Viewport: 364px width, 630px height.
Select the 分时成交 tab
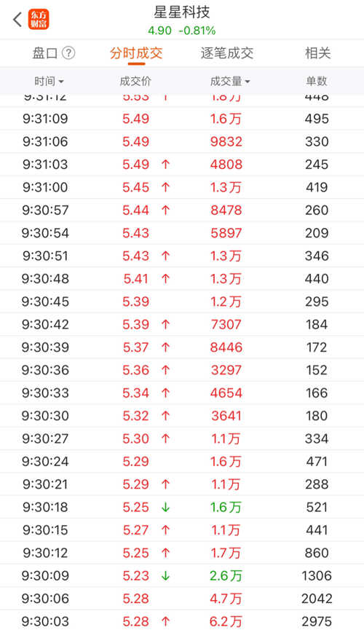click(136, 52)
